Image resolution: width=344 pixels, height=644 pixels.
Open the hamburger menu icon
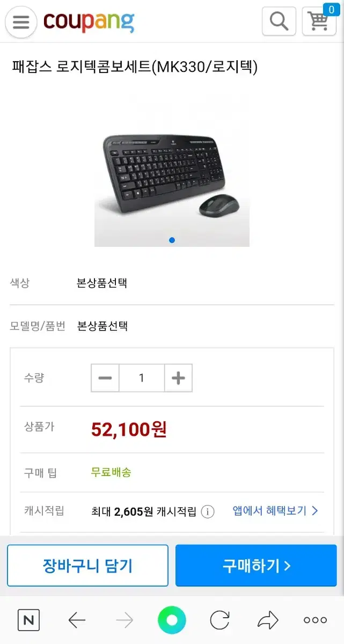point(21,22)
